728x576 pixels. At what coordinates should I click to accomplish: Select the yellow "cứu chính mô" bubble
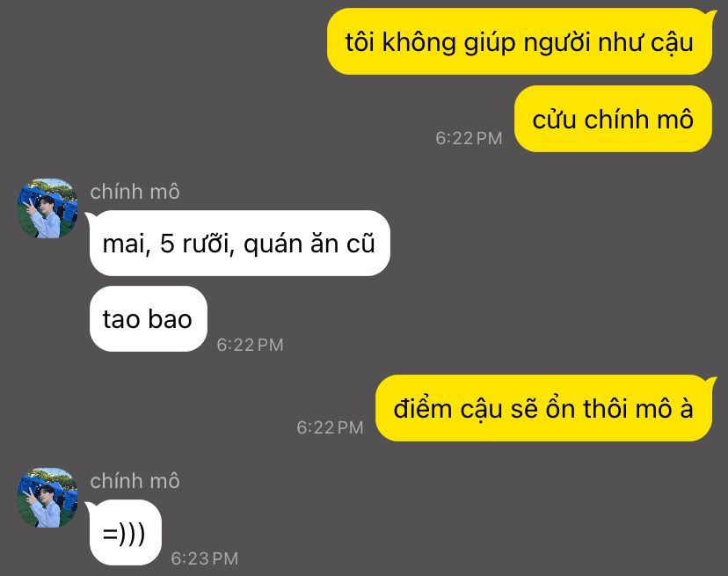tap(613, 119)
